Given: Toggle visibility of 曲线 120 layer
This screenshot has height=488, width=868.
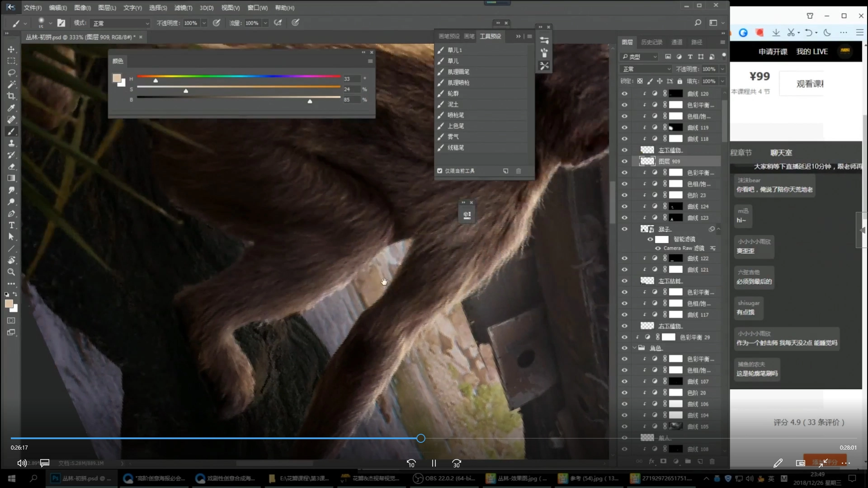Looking at the screenshot, I should [624, 94].
